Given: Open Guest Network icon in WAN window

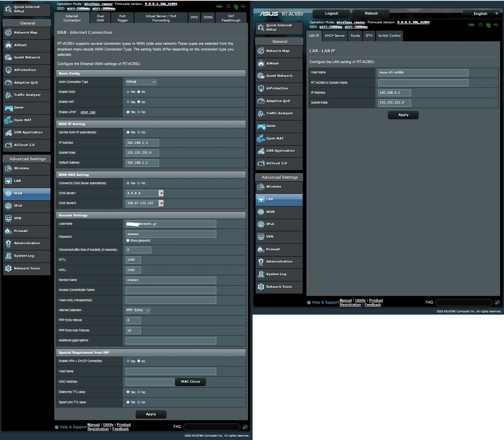Looking at the screenshot, I should pos(8,58).
